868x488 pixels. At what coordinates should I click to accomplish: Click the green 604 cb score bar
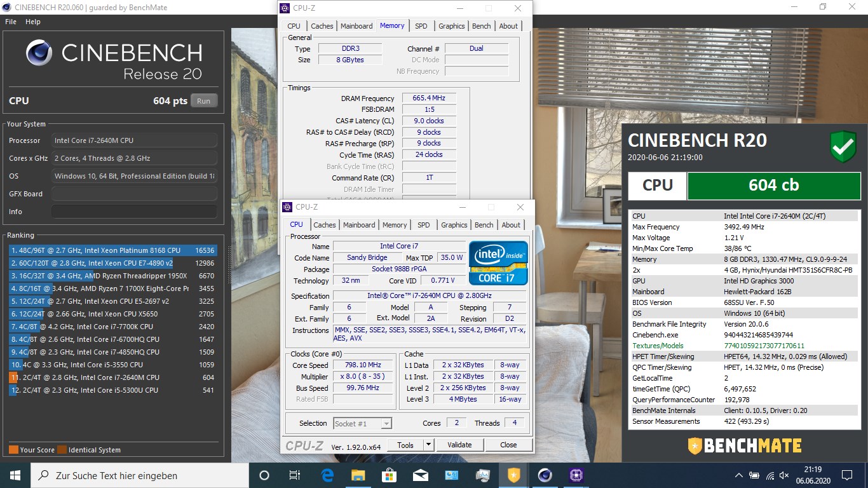[773, 185]
